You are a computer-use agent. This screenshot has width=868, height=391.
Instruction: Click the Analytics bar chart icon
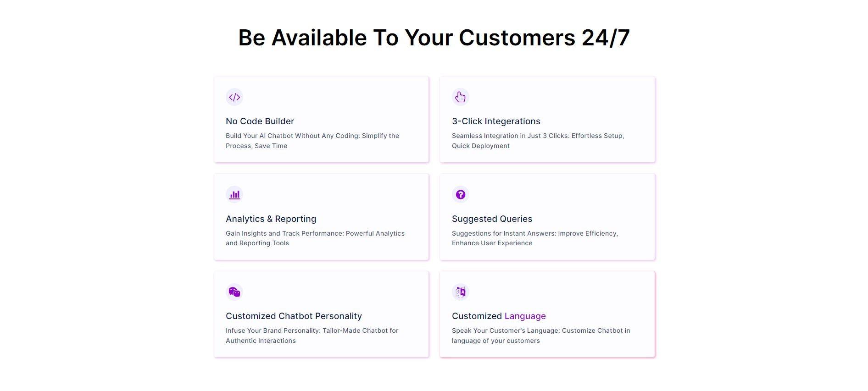[x=234, y=194]
